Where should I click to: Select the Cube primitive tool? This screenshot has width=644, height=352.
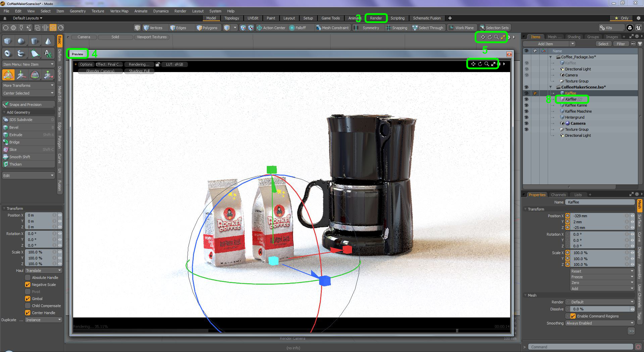pyautogui.click(x=8, y=41)
